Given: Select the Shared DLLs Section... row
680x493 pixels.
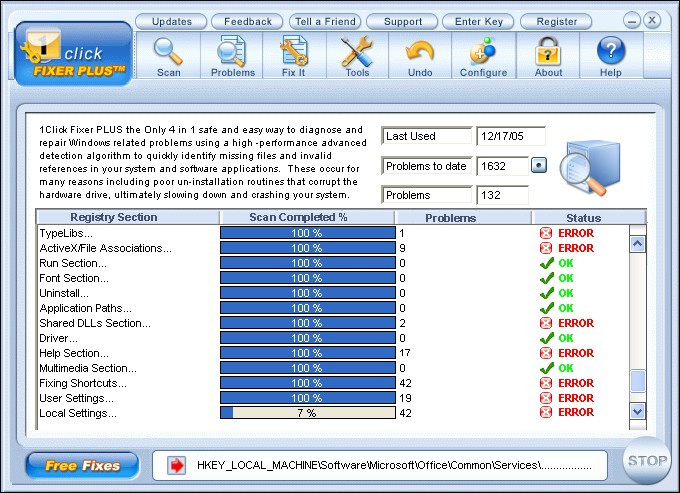Looking at the screenshot, I should click(x=95, y=323).
